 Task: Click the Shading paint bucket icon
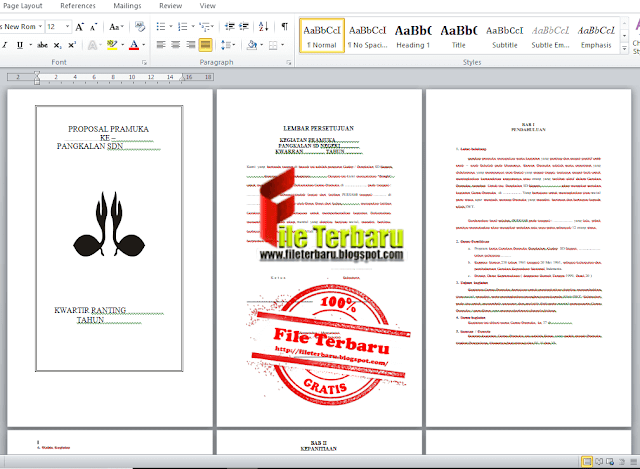(252, 45)
